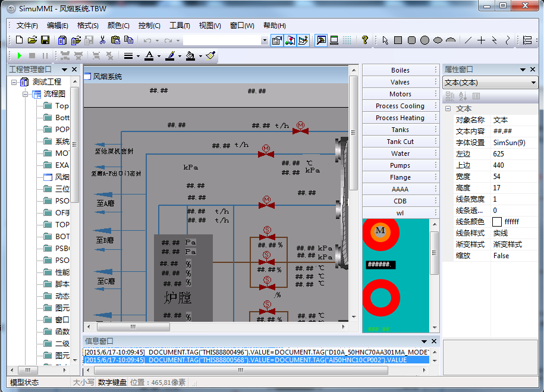
Task: Click the paintbrush format painter icon
Action: pos(210,55)
